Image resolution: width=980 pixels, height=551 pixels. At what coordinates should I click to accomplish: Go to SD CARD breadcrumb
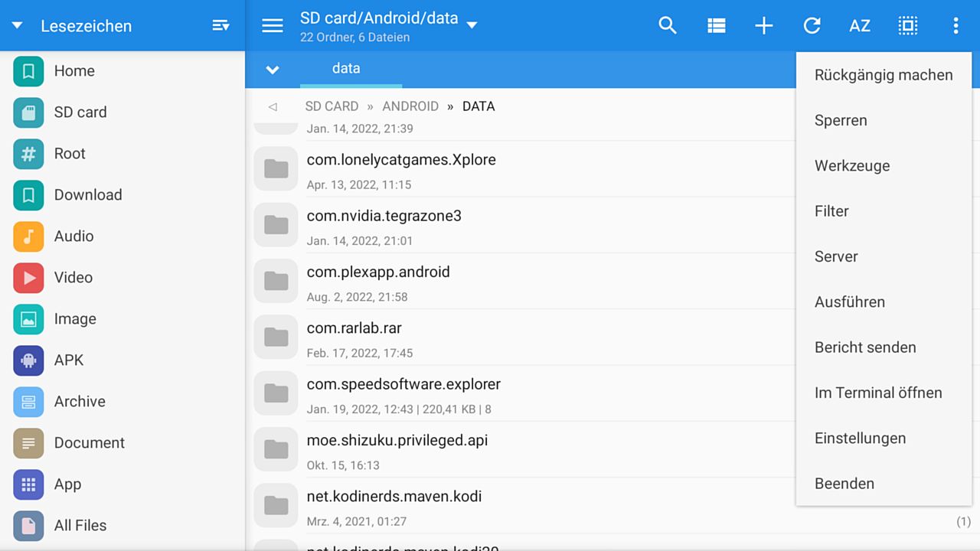point(332,106)
